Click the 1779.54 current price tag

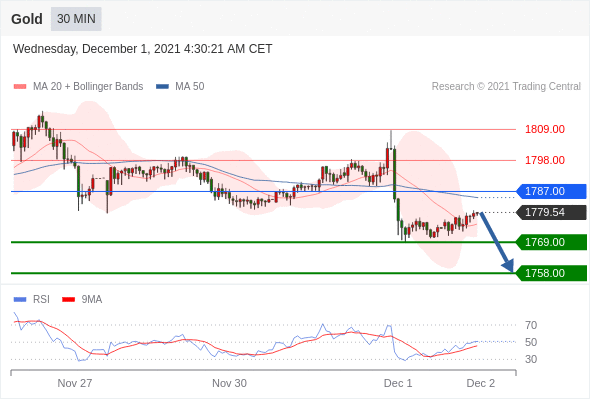click(x=551, y=212)
